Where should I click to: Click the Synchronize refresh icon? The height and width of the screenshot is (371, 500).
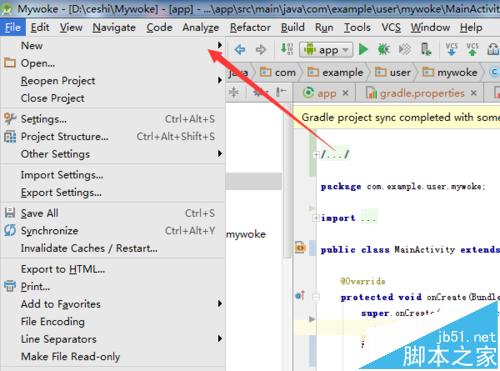10,230
